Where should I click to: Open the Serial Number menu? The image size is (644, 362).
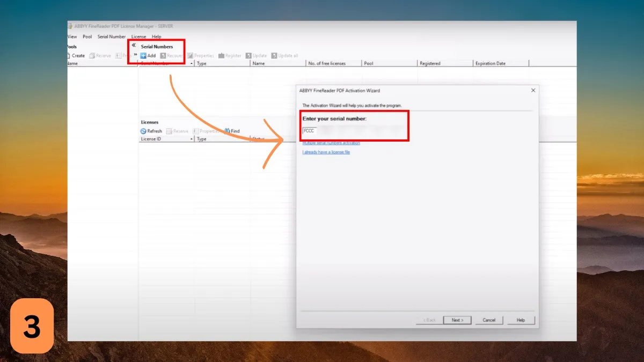tap(111, 37)
